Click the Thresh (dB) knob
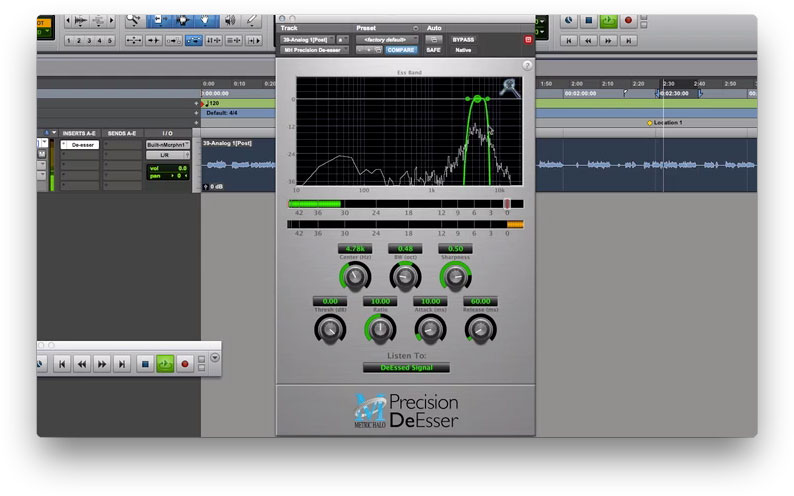Viewport: 794px width, 496px height. pos(330,329)
